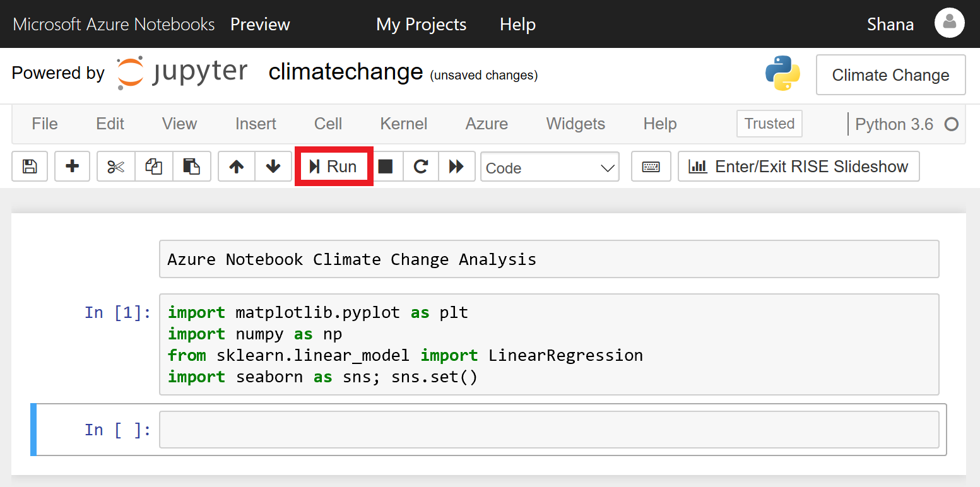Paste cells using the clipboard icon

tap(192, 167)
